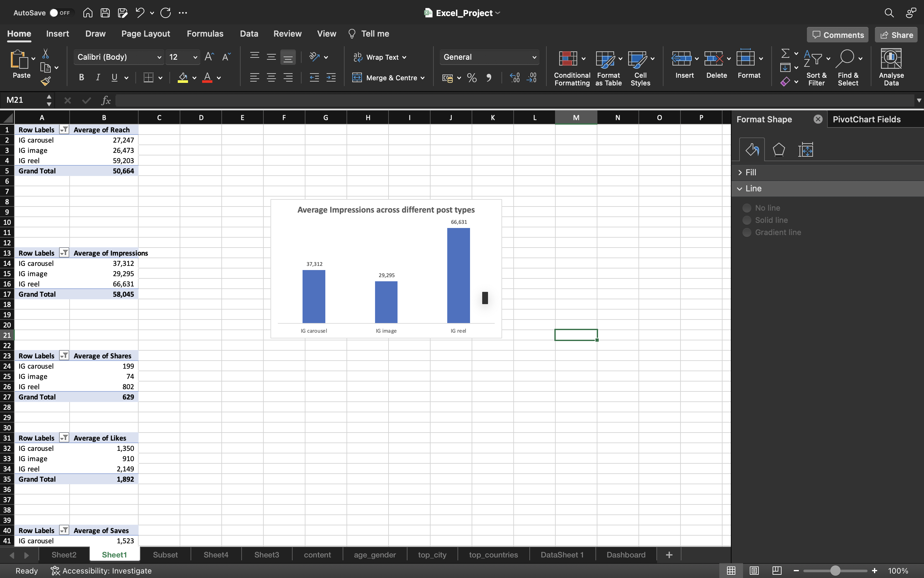Open Effects pentagon tab in Format Shape
The image size is (924, 578).
[779, 149]
